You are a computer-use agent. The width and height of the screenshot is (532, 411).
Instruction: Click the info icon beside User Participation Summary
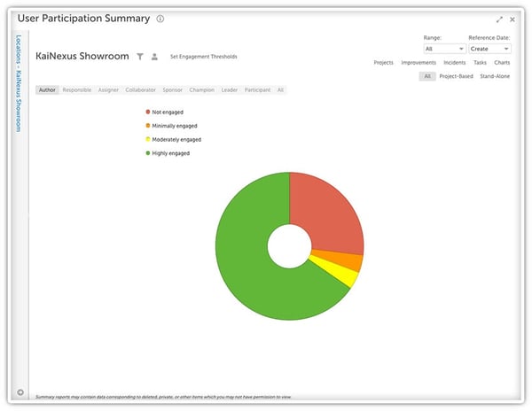160,19
